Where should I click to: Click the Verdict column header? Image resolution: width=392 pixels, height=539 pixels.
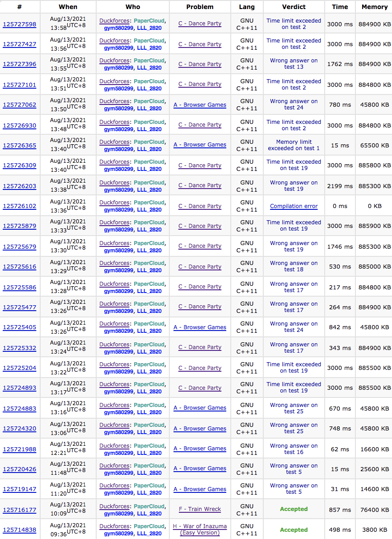click(294, 7)
